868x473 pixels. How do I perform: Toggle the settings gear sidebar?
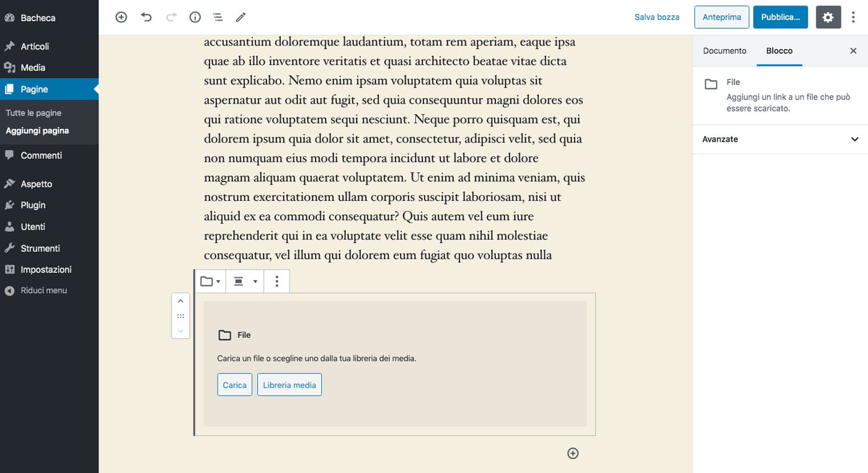[x=828, y=17]
